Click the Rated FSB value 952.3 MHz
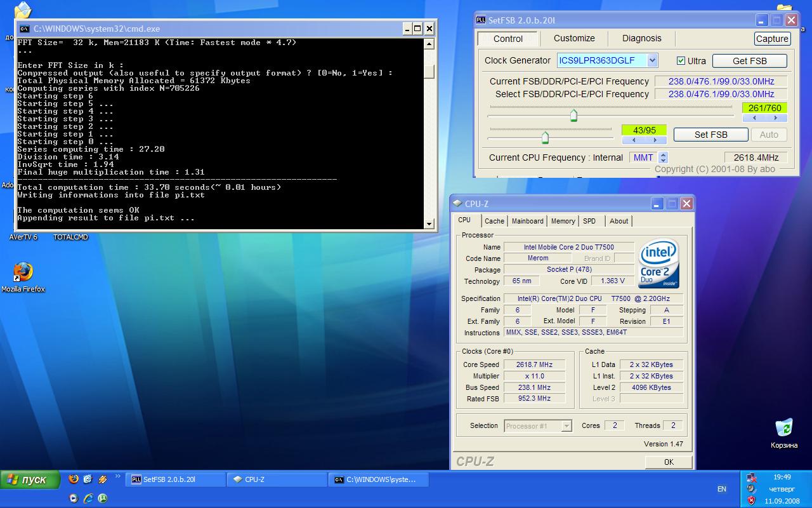Viewport: 812px width, 508px height. (x=535, y=399)
